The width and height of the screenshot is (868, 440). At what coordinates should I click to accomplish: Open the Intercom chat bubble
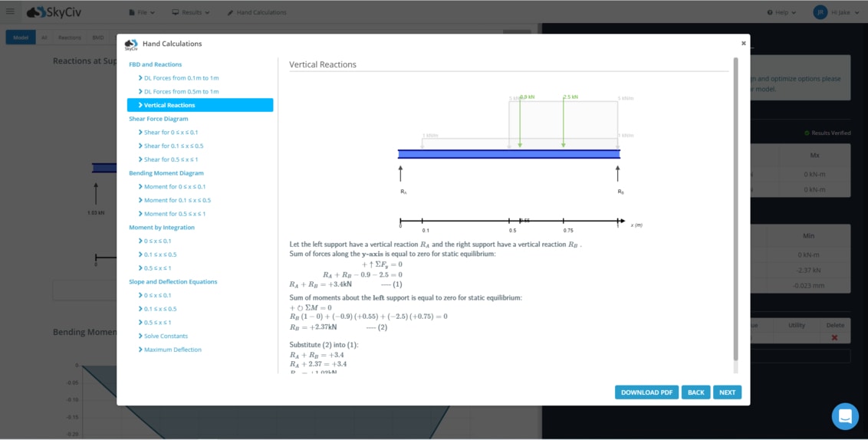point(845,416)
